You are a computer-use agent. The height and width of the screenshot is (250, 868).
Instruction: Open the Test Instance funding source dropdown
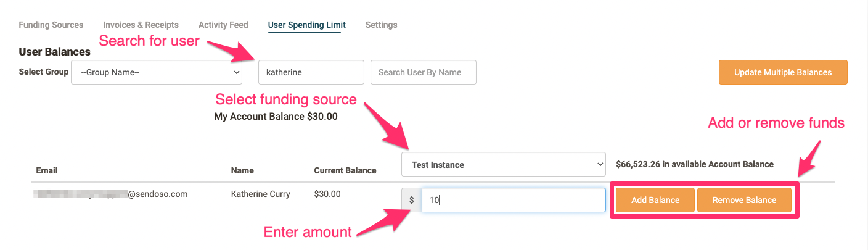[x=504, y=165]
